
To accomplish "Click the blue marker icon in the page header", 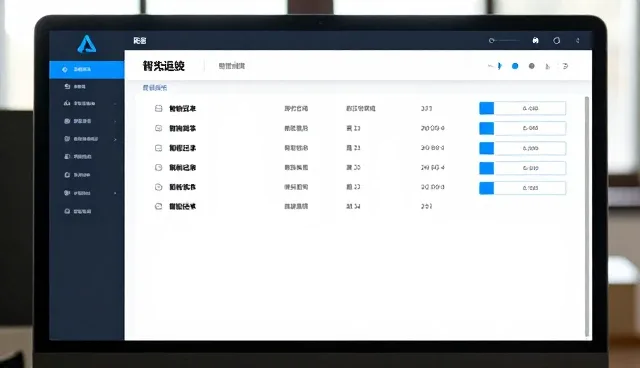I will [499, 66].
